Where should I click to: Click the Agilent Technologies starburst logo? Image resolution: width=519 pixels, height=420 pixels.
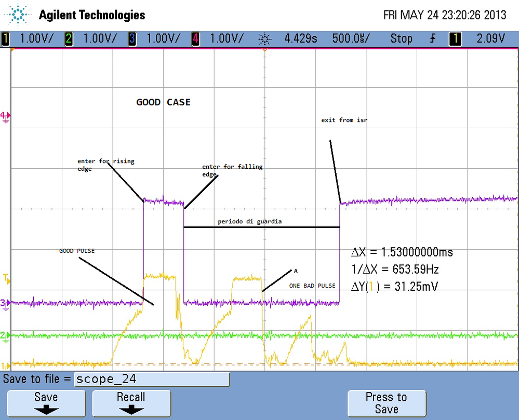coord(18,15)
